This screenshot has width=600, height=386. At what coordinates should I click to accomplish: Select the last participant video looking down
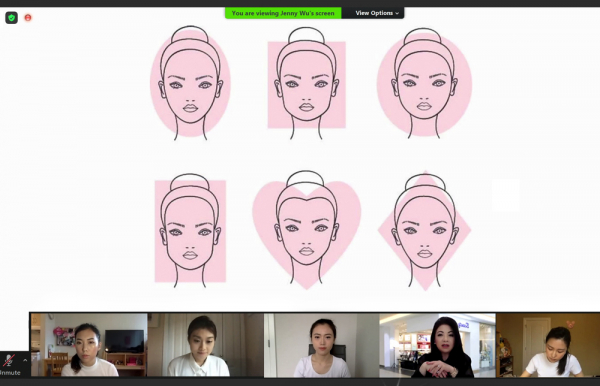548,345
